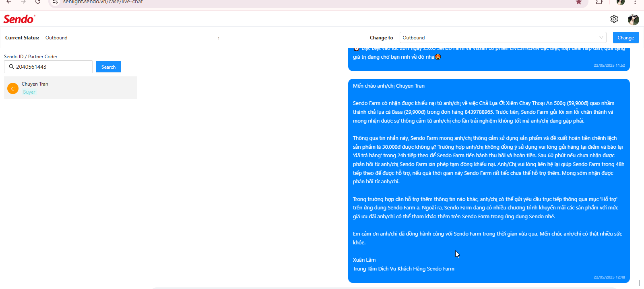This screenshot has height=289, width=644.
Task: Select the Chuyen Tran conversation
Action: [70, 88]
